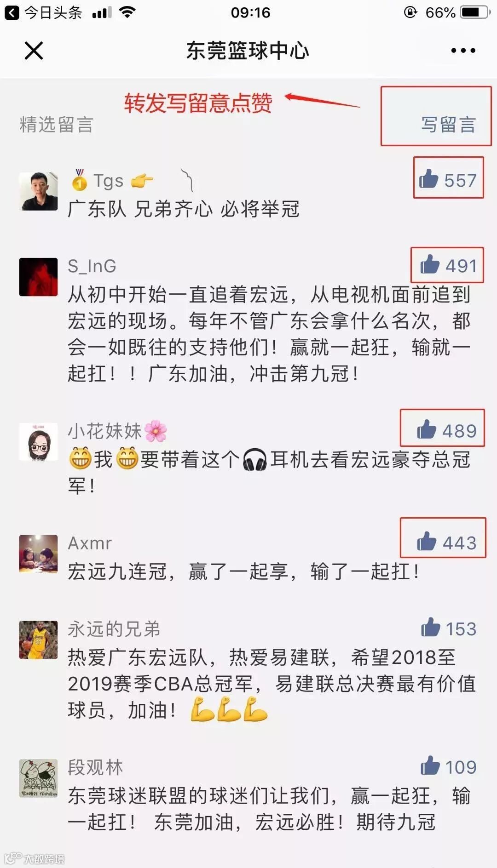Tap 写留言 to write a comment
497x868 pixels.
[x=448, y=125]
